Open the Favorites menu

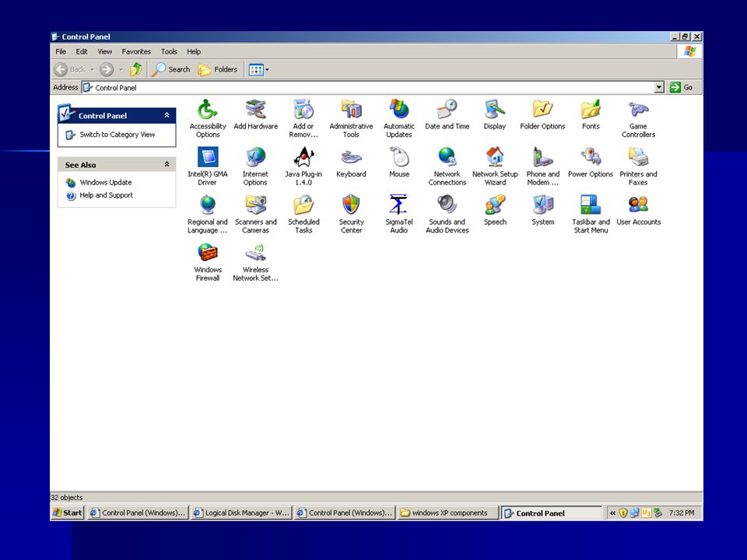(x=136, y=51)
